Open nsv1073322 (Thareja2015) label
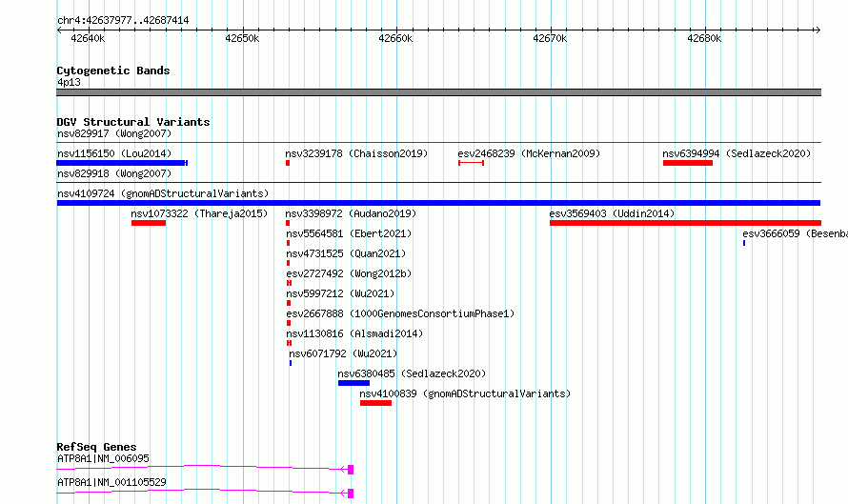Image resolution: width=848 pixels, height=504 pixels. (199, 213)
